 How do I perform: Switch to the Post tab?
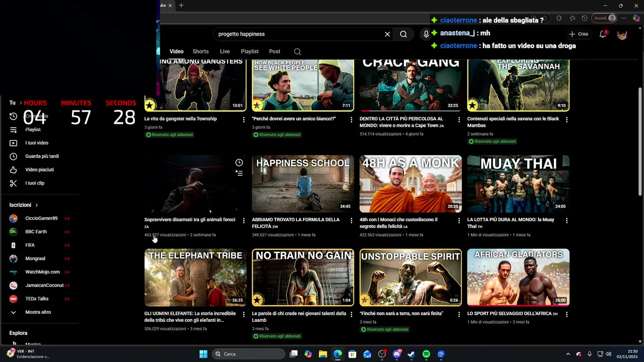click(275, 51)
